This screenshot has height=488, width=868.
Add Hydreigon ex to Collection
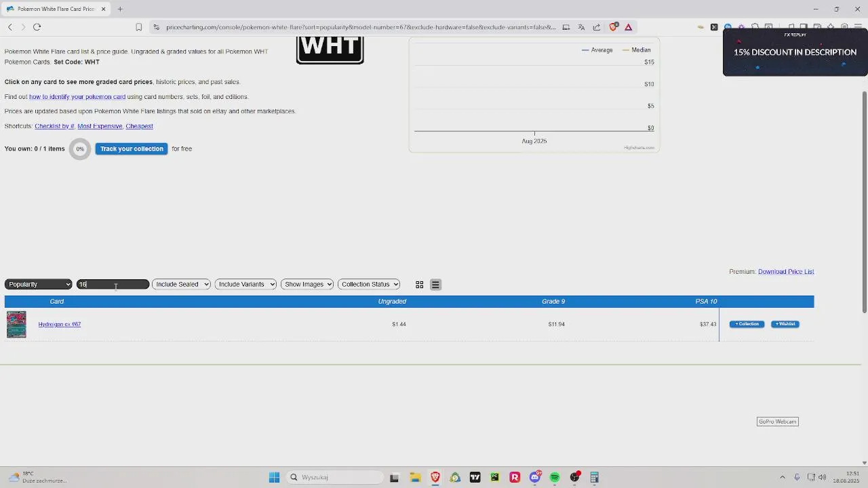coord(747,324)
